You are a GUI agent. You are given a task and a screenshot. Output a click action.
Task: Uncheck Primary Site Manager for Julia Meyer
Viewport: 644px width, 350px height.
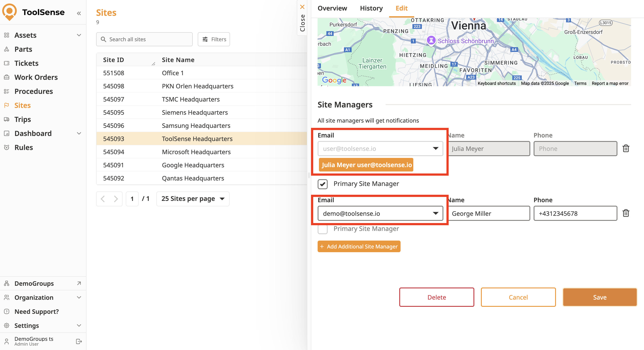tap(322, 184)
